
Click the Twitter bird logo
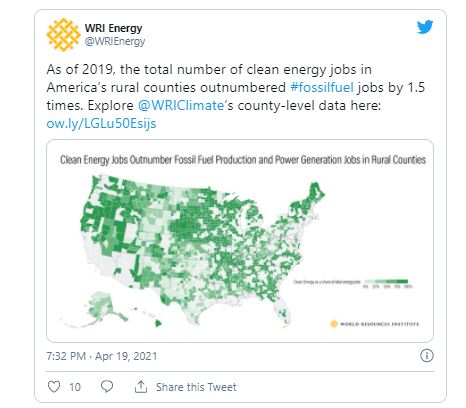(x=425, y=27)
